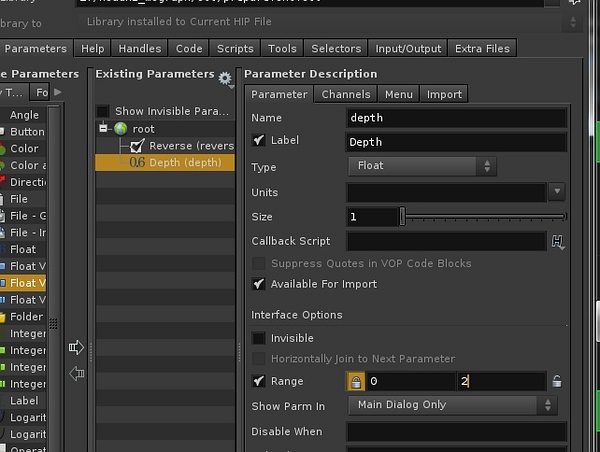This screenshot has width=600, height=452.
Task: Click the range maximum lock icon
Action: pyautogui.click(x=557, y=381)
